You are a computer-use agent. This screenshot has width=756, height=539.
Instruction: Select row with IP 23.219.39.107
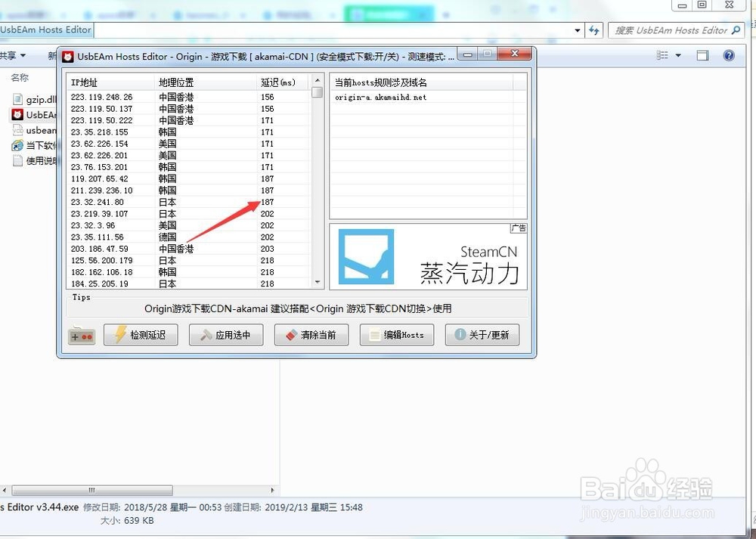point(188,214)
